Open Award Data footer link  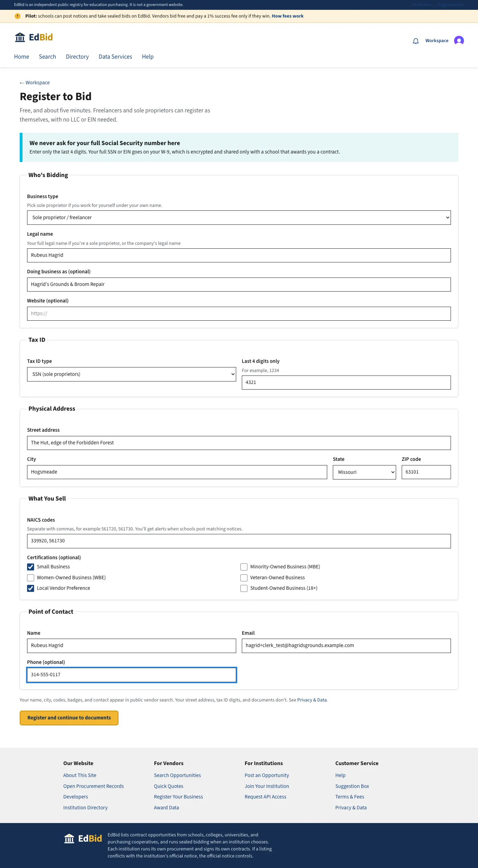coord(167,808)
